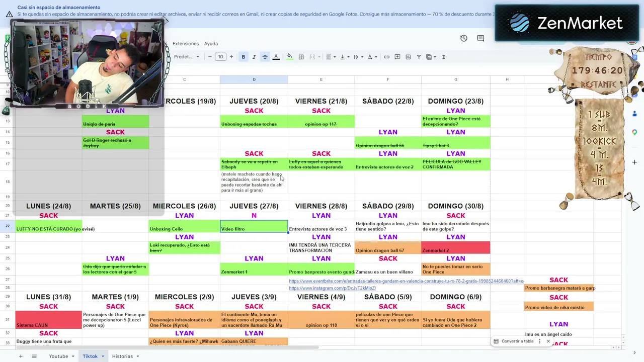Click the merge cells icon

pyautogui.click(x=312, y=57)
